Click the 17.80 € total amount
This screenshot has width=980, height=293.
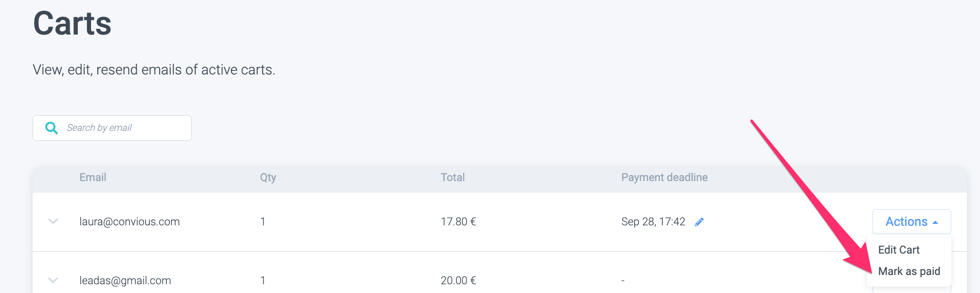tap(458, 222)
